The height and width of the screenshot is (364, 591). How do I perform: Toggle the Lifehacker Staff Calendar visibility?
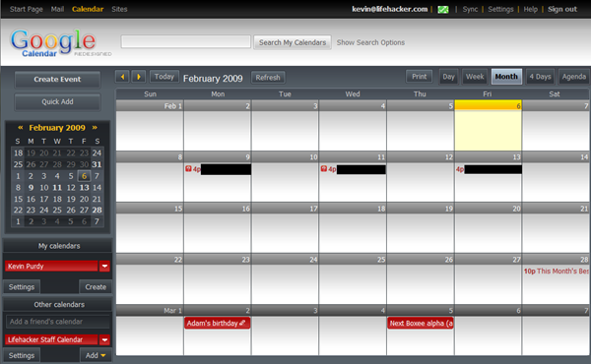pyautogui.click(x=51, y=339)
